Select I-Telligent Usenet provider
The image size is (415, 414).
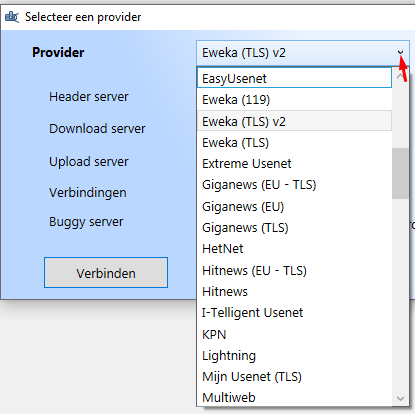[294, 313]
